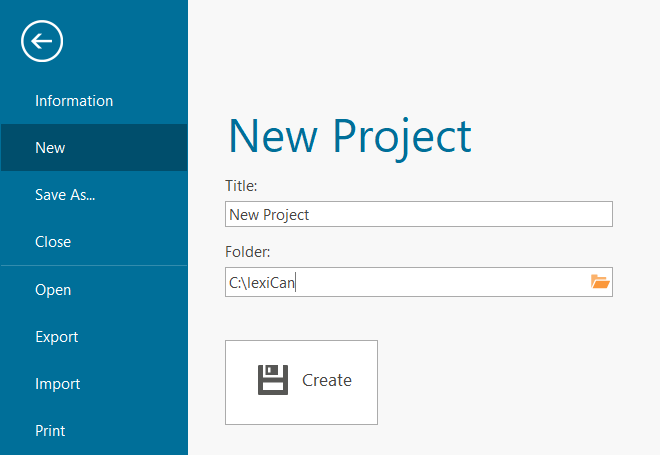Screen dimensions: 660x455
Task: Click the "Title:" label text
Action: point(242,186)
